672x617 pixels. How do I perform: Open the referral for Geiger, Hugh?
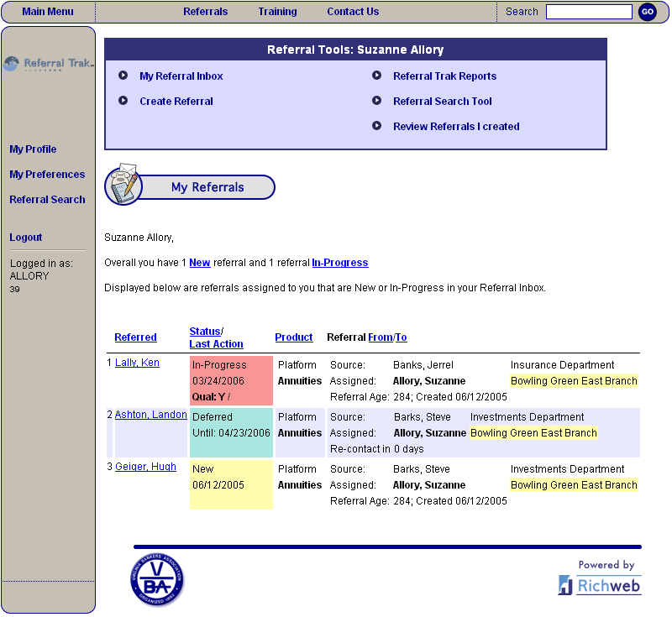(145, 467)
